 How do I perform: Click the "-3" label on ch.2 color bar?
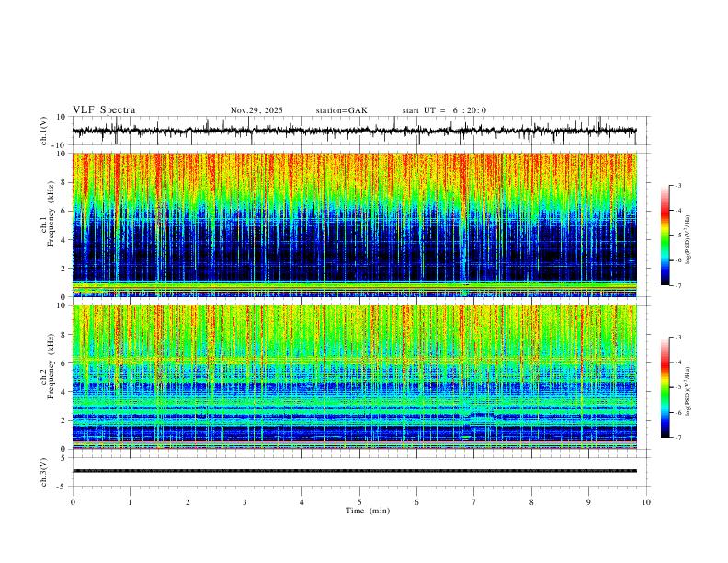coord(677,338)
